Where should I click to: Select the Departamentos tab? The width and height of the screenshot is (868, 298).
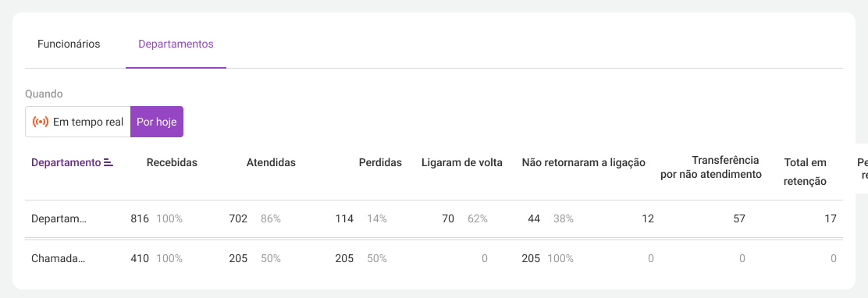click(x=176, y=44)
